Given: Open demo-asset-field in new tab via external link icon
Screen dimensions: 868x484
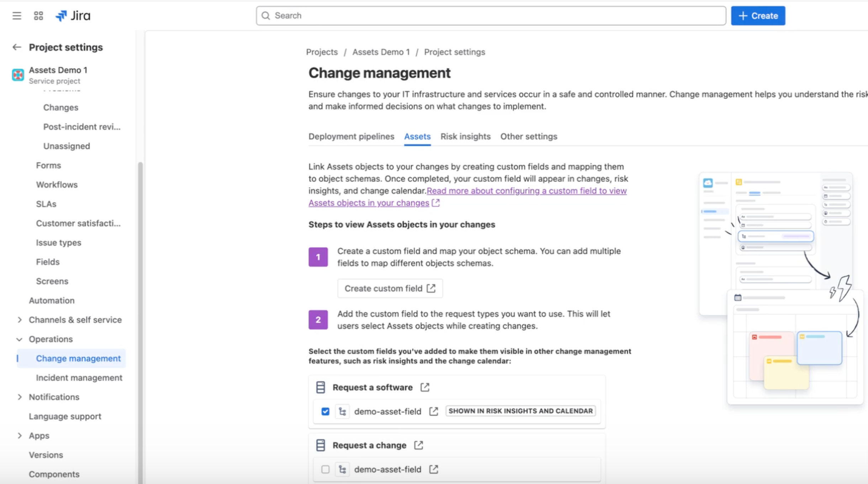Looking at the screenshot, I should [433, 411].
